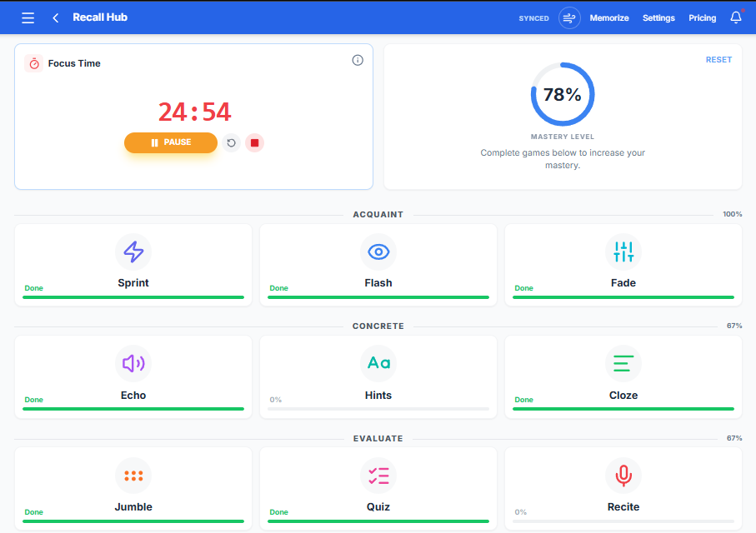Image resolution: width=756 pixels, height=533 pixels.
Task: Select the Sprint game lightning icon
Action: coord(133,252)
